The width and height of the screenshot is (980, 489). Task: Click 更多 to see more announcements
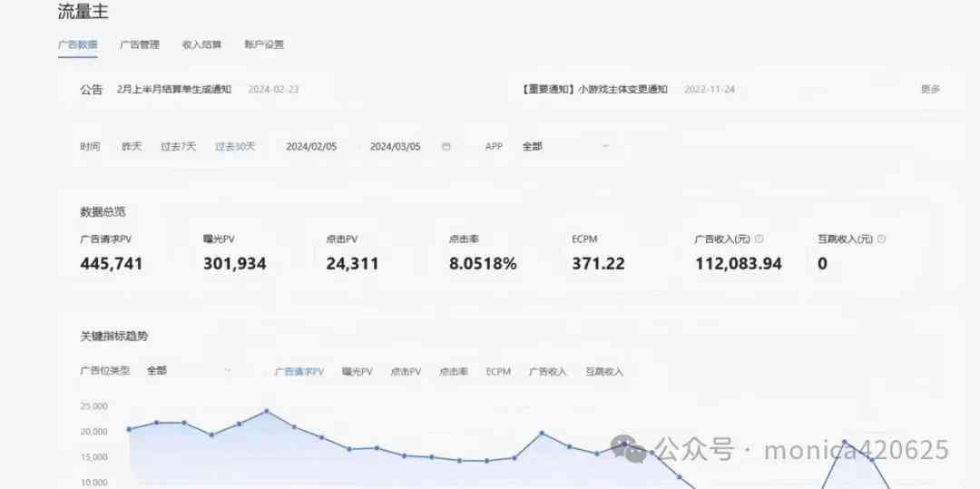[x=931, y=89]
